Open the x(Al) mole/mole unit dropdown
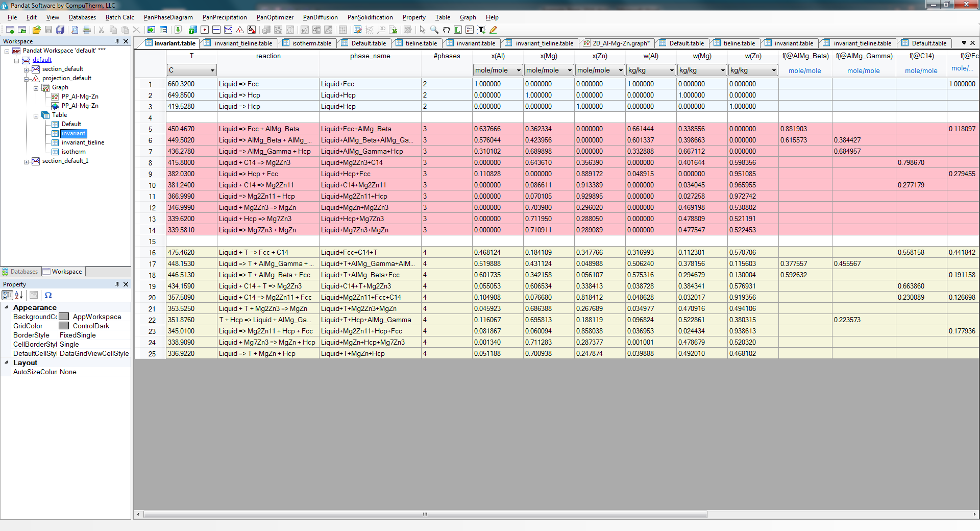Screen dimensions: 980x531 pos(519,70)
